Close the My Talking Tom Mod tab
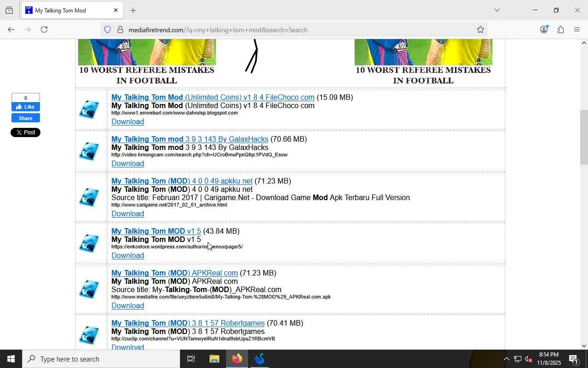 [x=116, y=10]
